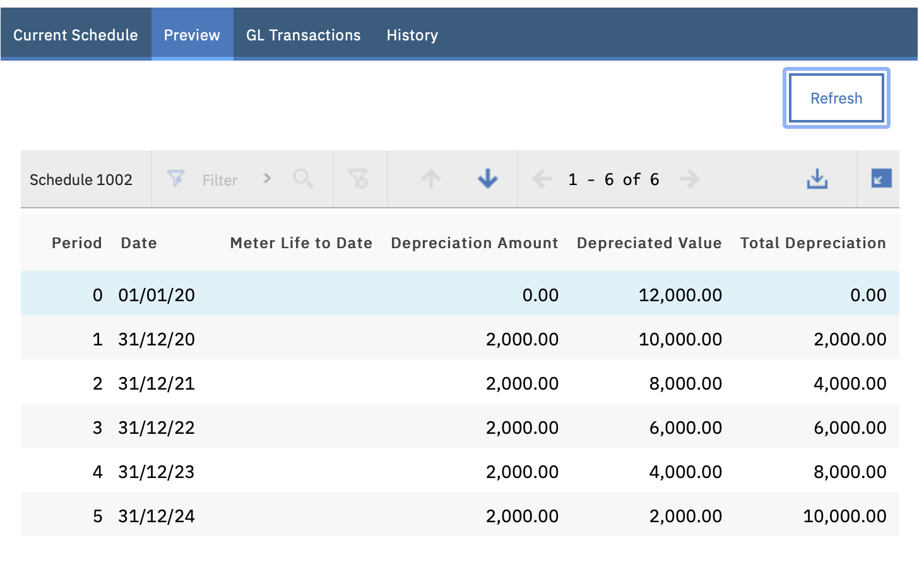Image resolution: width=924 pixels, height=562 pixels.
Task: Click the blue move down arrow
Action: (x=487, y=179)
